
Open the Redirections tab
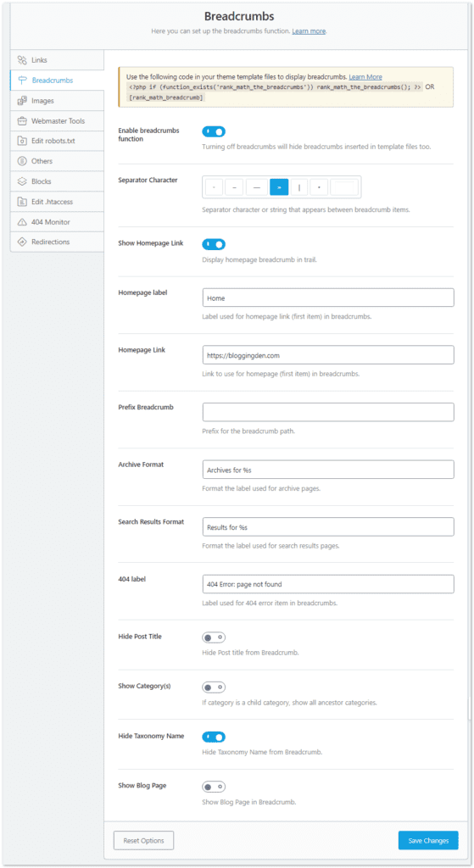point(57,242)
